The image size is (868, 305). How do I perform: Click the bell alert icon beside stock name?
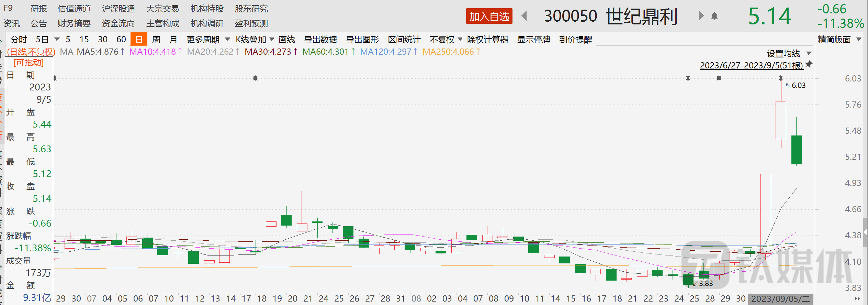tap(714, 16)
